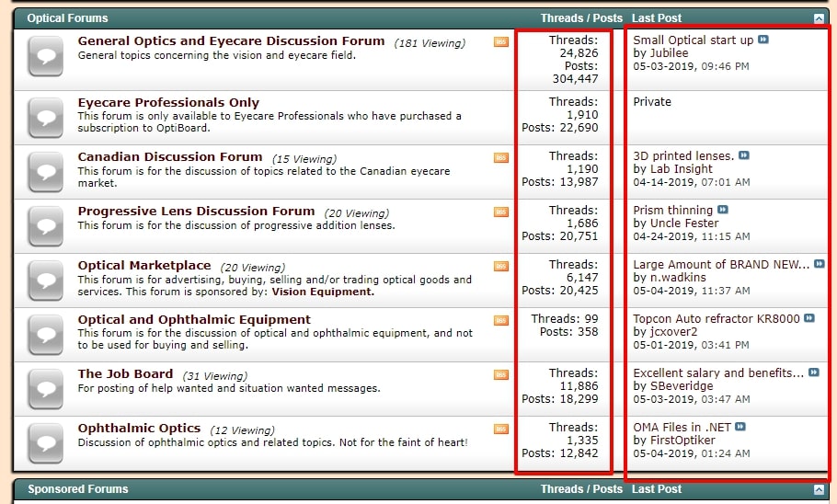837x504 pixels.
Task: Click RSS icon beside The Job Board
Action: [500, 374]
